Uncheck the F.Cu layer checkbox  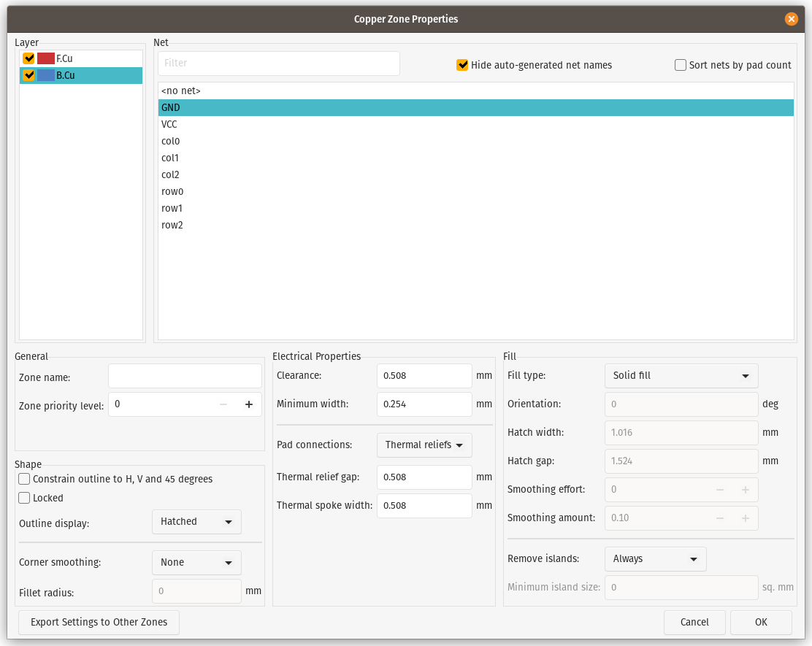[29, 58]
